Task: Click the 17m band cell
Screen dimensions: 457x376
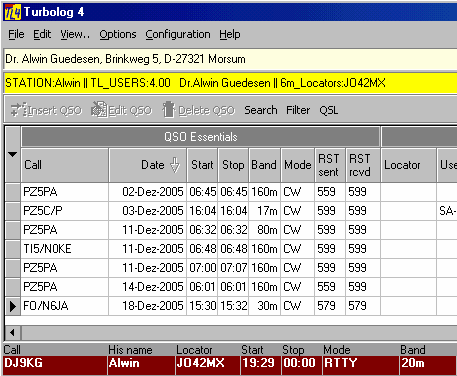Action: pos(265,211)
